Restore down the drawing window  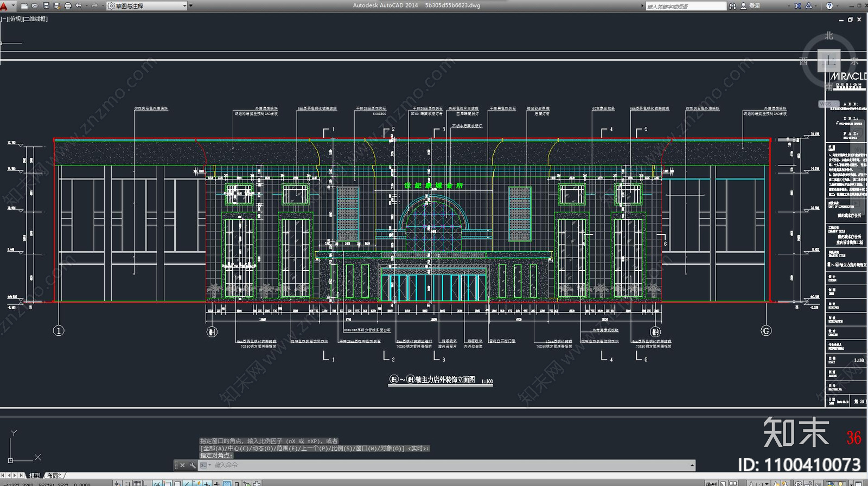pyautogui.click(x=850, y=20)
